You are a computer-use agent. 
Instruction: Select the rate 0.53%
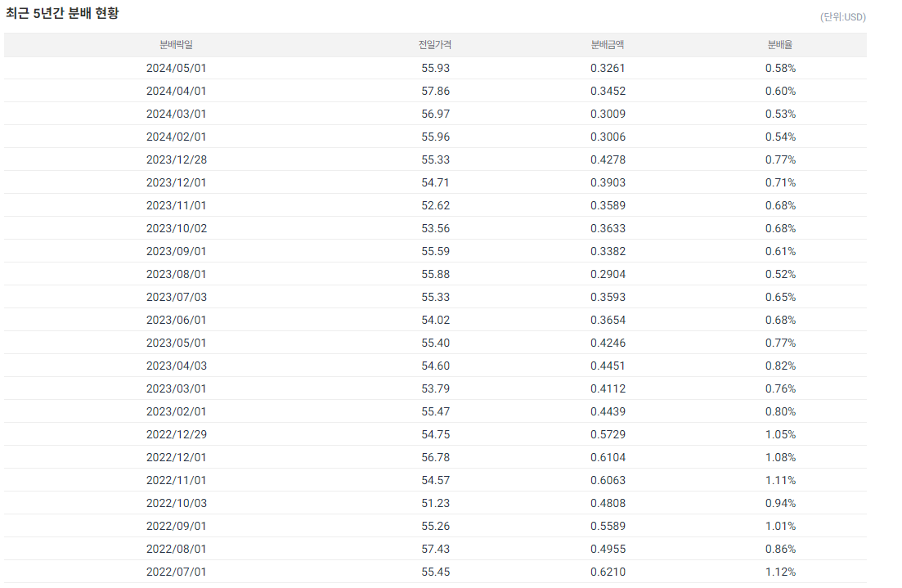[x=781, y=114]
